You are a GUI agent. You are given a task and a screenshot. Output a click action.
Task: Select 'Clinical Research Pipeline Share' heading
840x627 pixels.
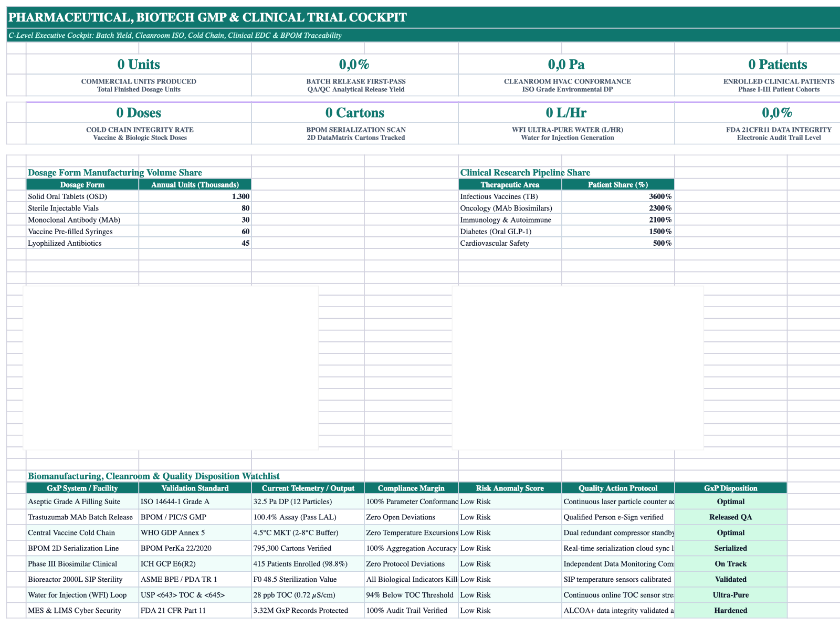coord(525,173)
